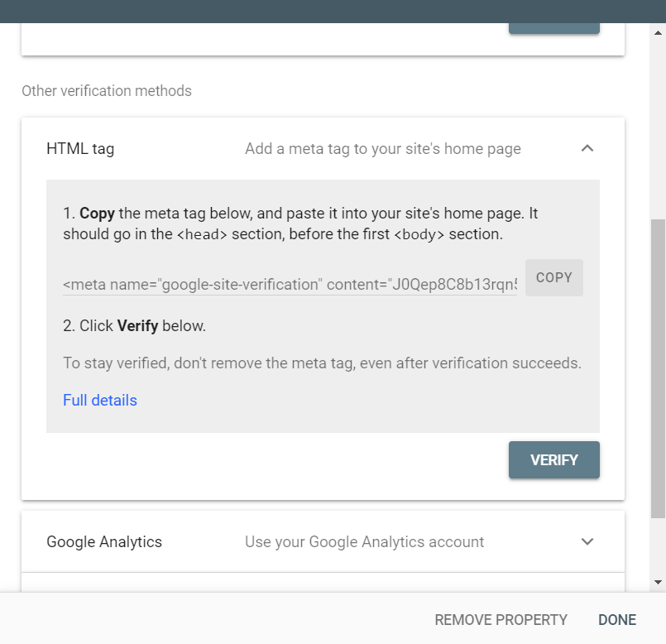The height and width of the screenshot is (644, 666).
Task: Click scrollbar track below the thumb
Action: point(658,547)
